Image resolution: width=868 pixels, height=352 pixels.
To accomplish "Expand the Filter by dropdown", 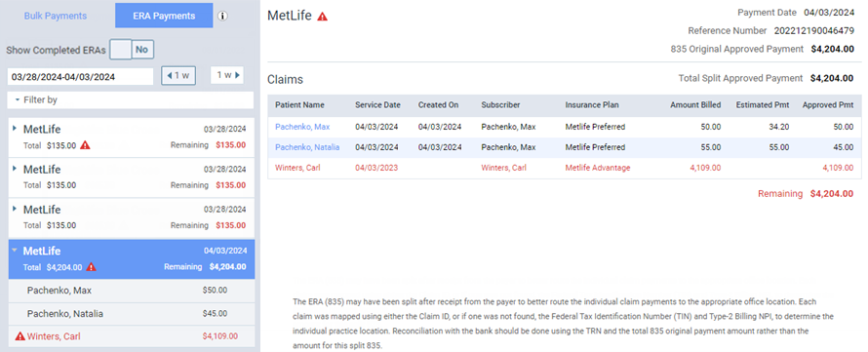I will point(131,100).
